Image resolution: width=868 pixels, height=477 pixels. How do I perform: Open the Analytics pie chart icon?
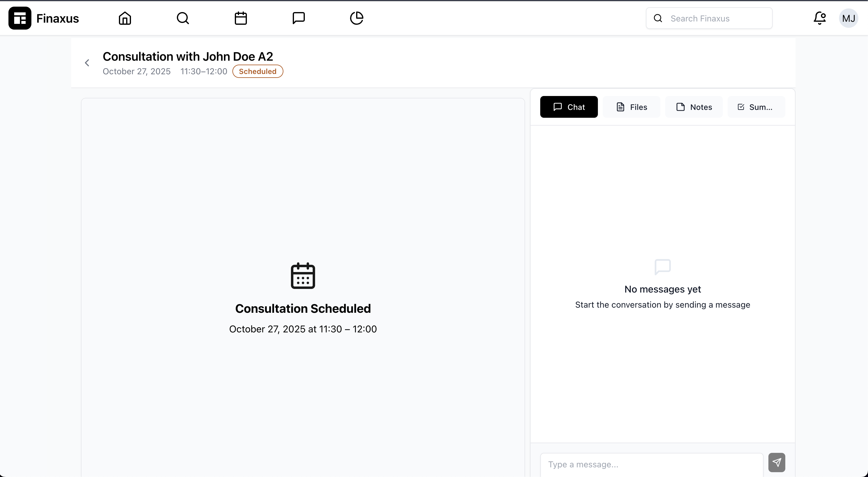(356, 18)
